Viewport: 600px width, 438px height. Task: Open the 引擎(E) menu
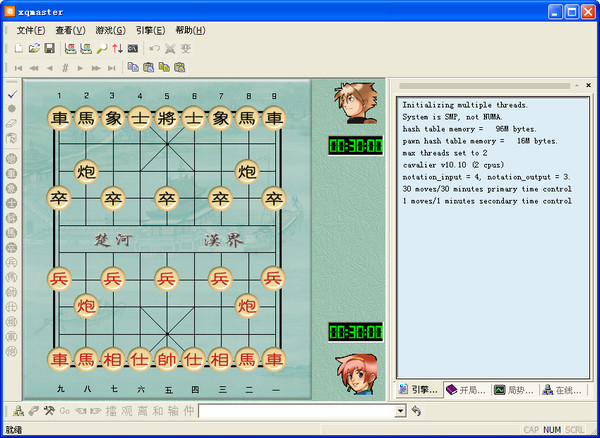point(150,30)
